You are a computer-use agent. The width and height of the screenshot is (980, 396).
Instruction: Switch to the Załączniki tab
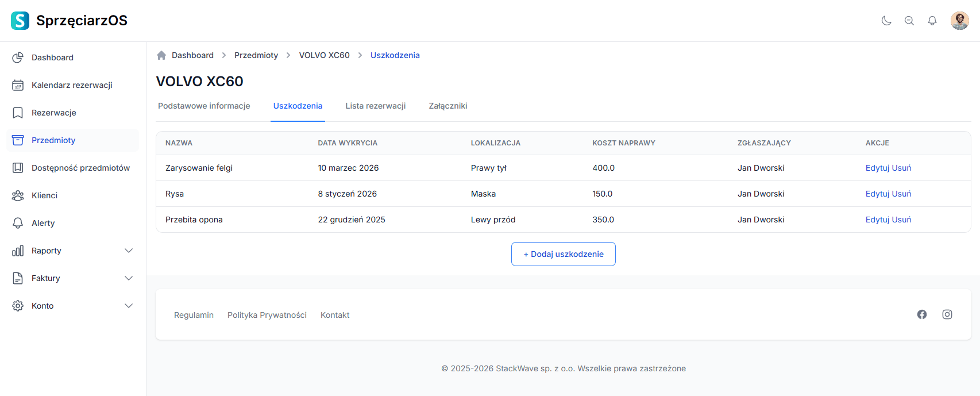(x=447, y=106)
